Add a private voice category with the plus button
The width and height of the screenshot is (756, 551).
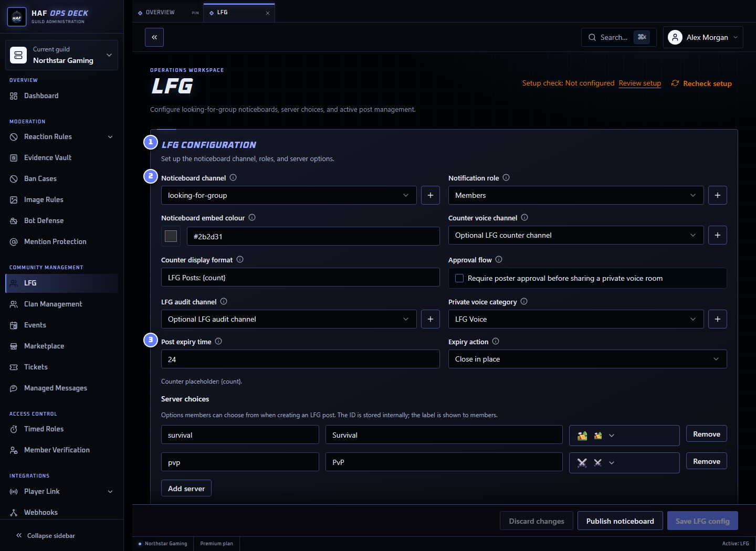coord(718,319)
